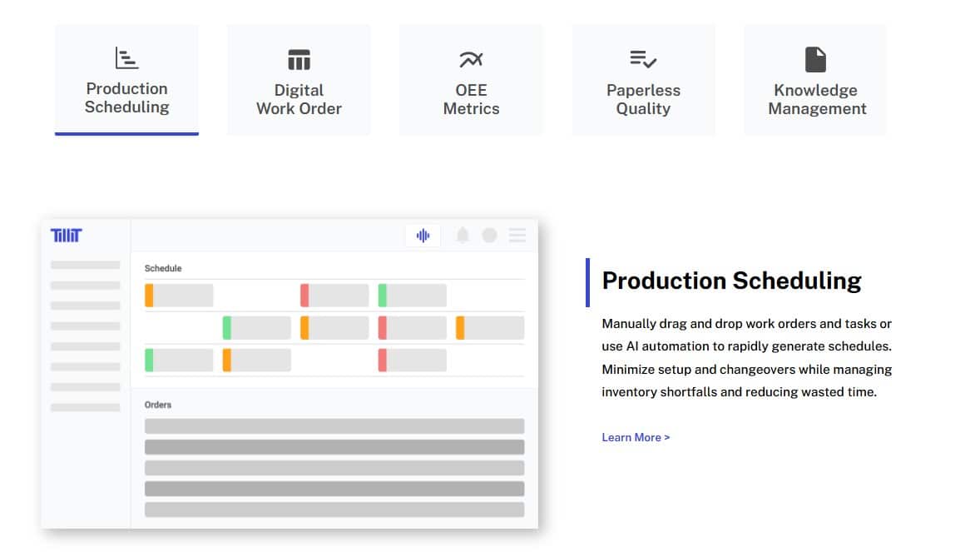The width and height of the screenshot is (980, 552).
Task: Click the round avatar icon beside the bell
Action: pyautogui.click(x=489, y=236)
